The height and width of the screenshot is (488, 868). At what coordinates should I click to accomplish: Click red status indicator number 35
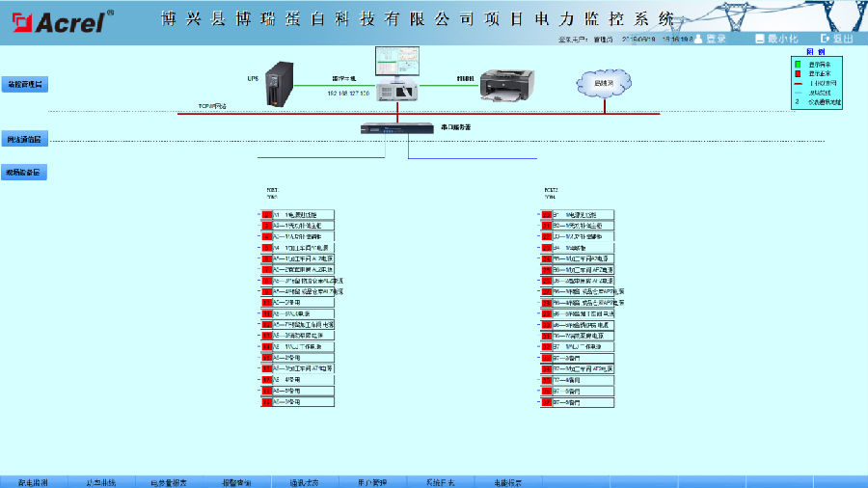(x=547, y=380)
